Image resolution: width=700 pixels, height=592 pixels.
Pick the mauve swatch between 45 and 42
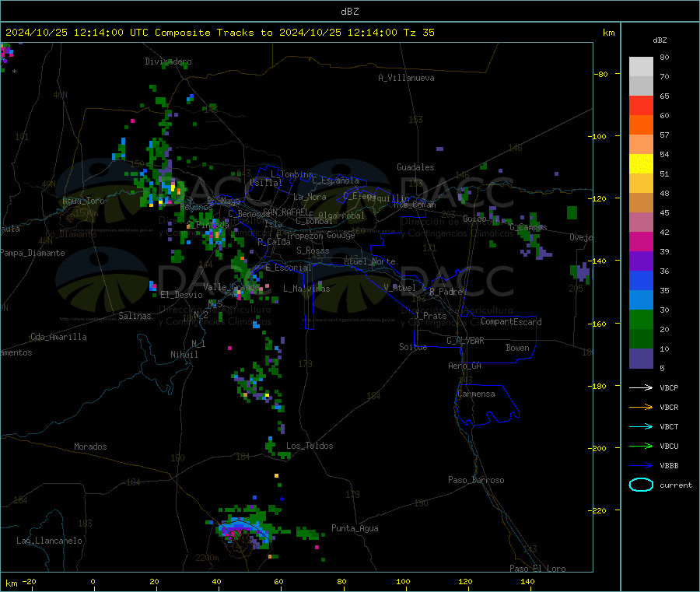[x=641, y=222]
